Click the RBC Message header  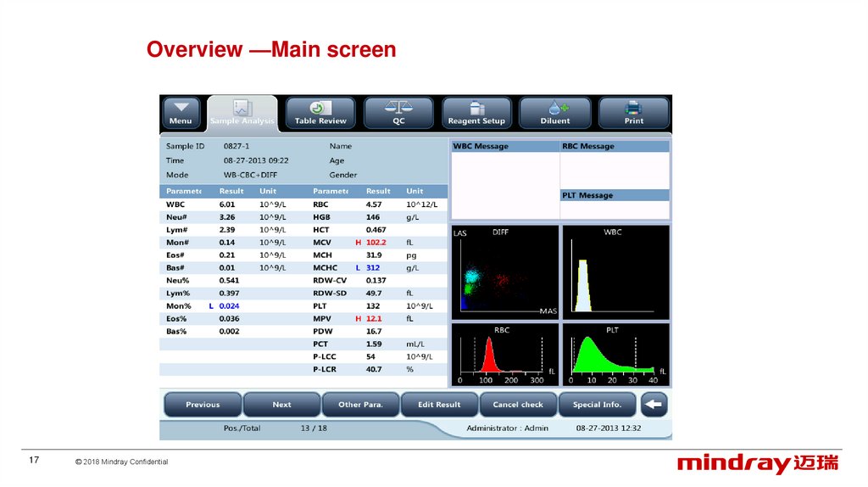coord(615,146)
